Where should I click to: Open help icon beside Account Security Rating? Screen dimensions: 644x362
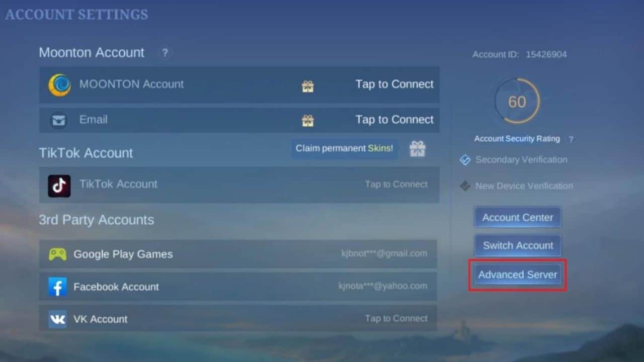(571, 139)
